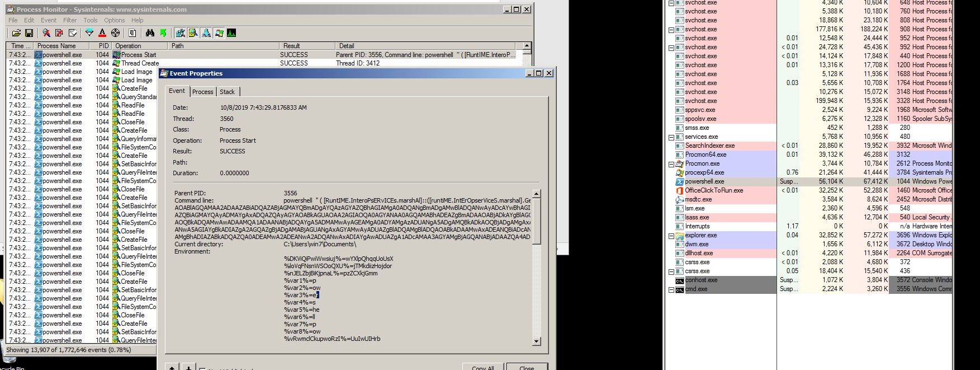Click the Path column header
The height and width of the screenshot is (370, 980).
(223, 46)
